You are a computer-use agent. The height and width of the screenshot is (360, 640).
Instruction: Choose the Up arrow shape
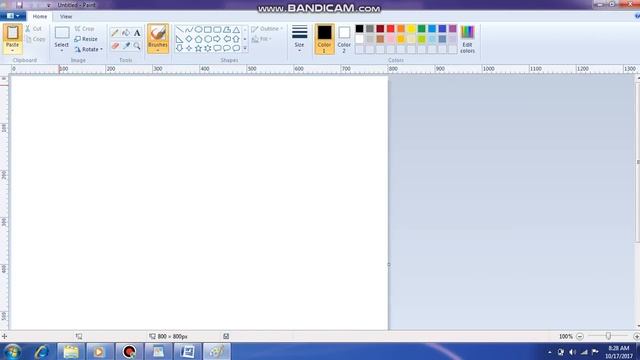[236, 39]
